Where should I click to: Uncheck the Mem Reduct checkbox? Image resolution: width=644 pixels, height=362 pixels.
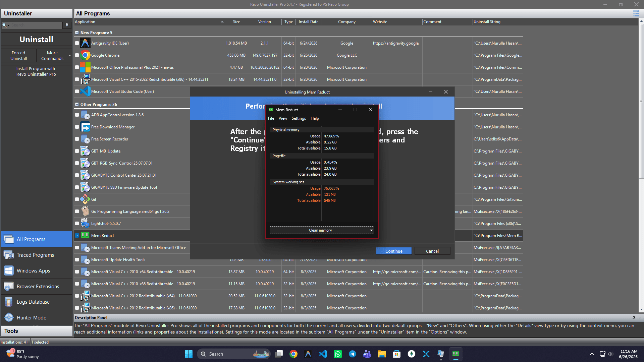coord(77,236)
